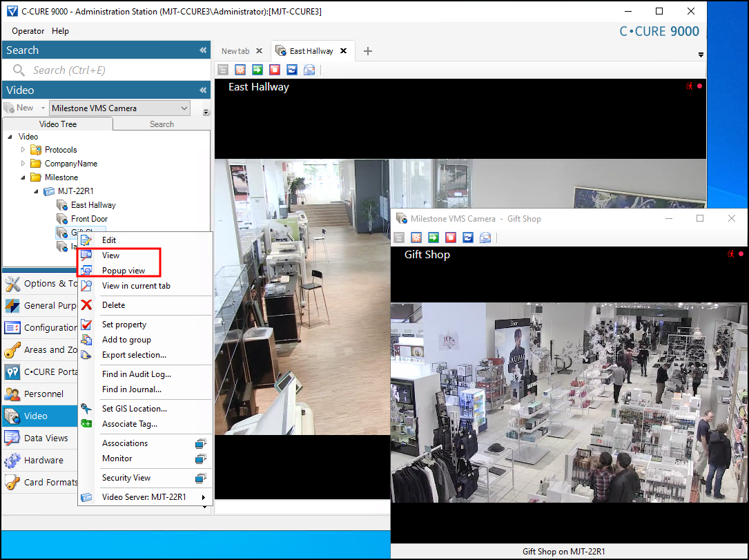The width and height of the screenshot is (749, 560).
Task: Close the New tab
Action: pos(260,50)
